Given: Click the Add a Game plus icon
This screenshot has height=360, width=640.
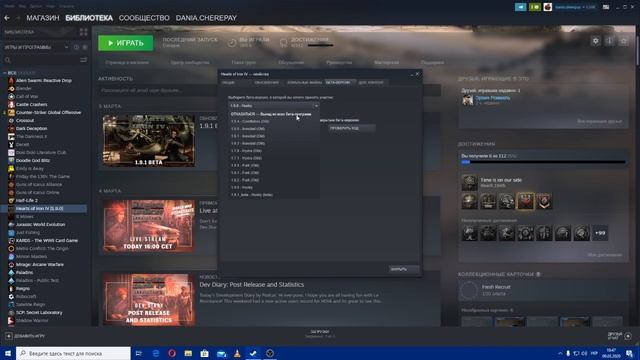Looking at the screenshot, I should (9, 336).
